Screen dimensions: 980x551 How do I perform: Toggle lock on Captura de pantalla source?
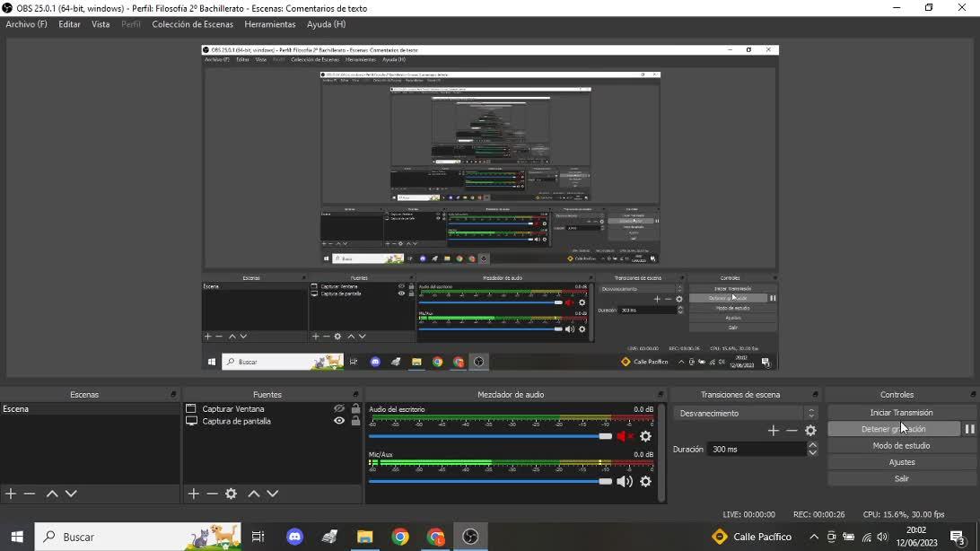point(355,421)
